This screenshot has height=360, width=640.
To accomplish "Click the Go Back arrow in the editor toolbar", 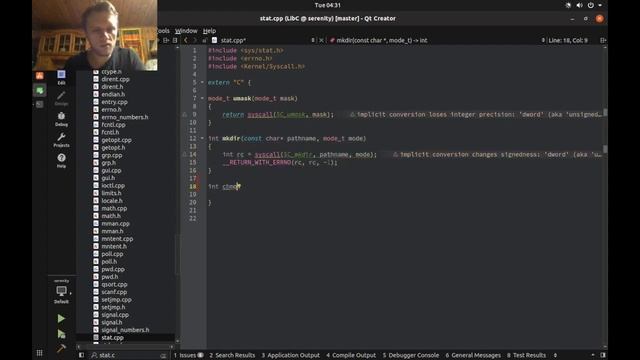I will [x=186, y=40].
